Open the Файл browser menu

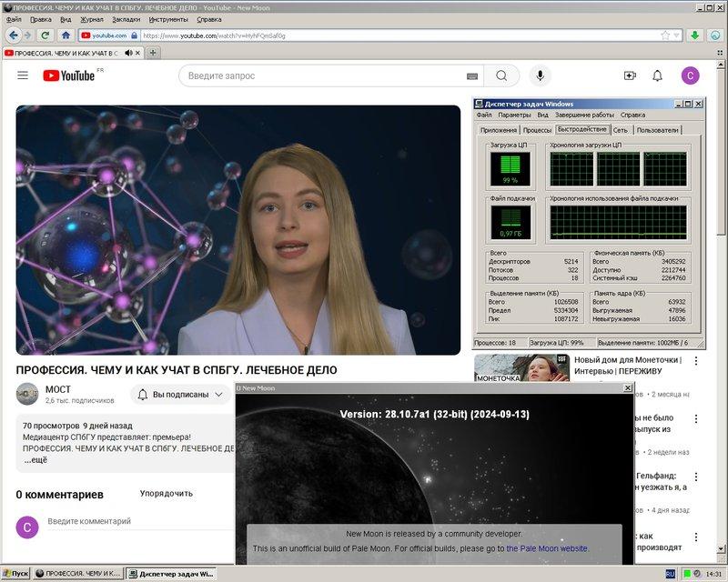coord(14,19)
